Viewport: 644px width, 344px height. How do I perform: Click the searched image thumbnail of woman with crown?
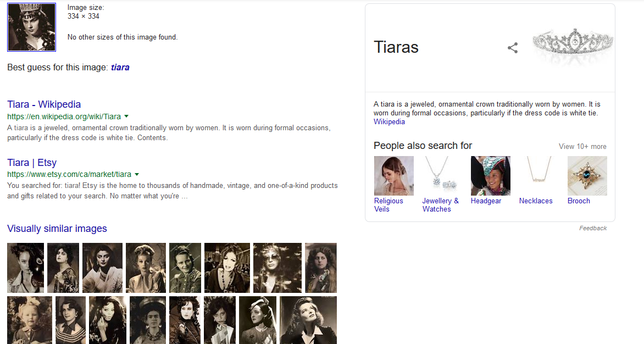pyautogui.click(x=32, y=27)
